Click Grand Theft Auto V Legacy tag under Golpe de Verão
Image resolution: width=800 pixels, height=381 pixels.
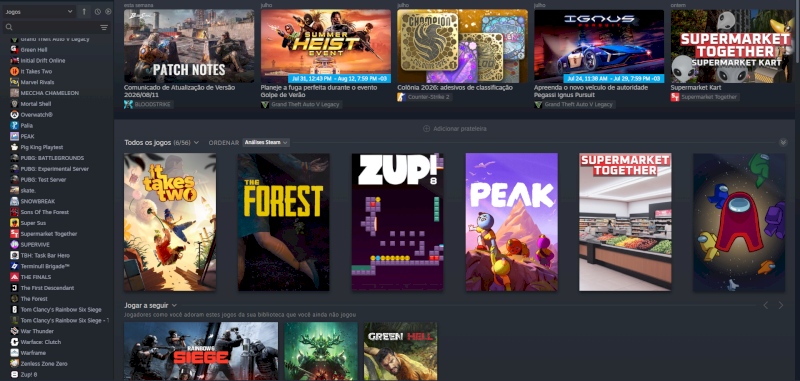coord(301,105)
